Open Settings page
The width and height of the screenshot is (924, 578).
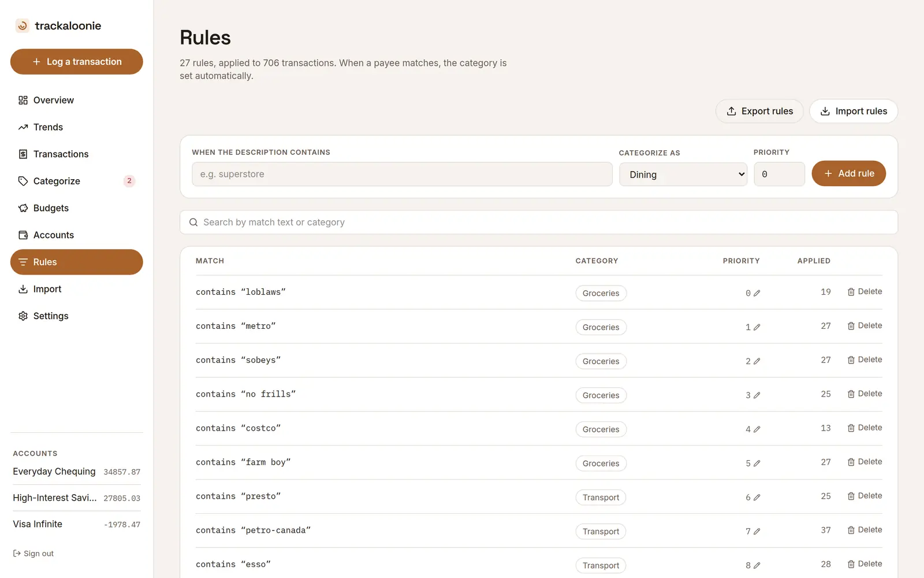click(x=76, y=316)
